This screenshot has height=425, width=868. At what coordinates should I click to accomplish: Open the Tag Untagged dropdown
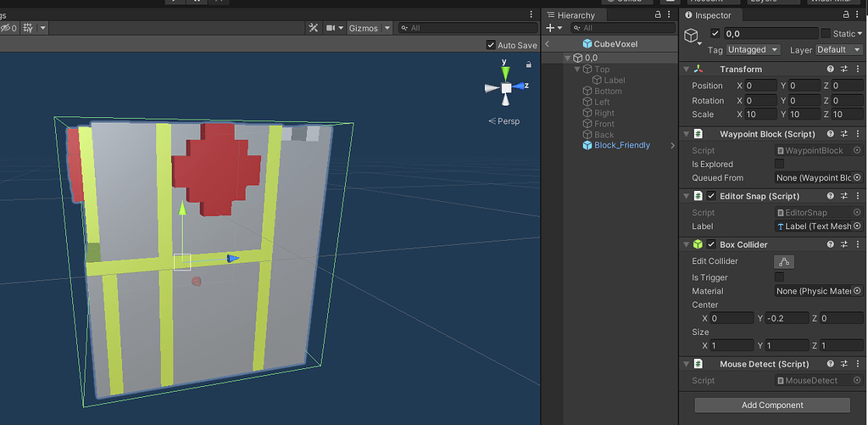(x=753, y=50)
